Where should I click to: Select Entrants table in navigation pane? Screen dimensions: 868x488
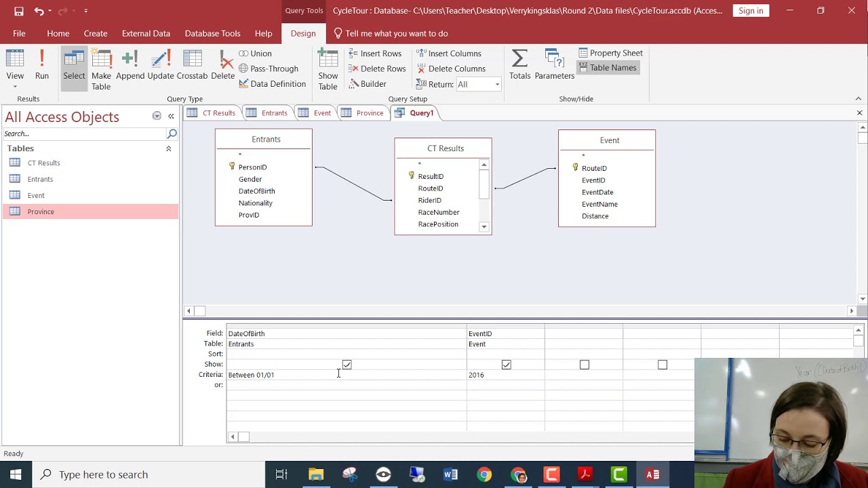click(x=90, y=179)
